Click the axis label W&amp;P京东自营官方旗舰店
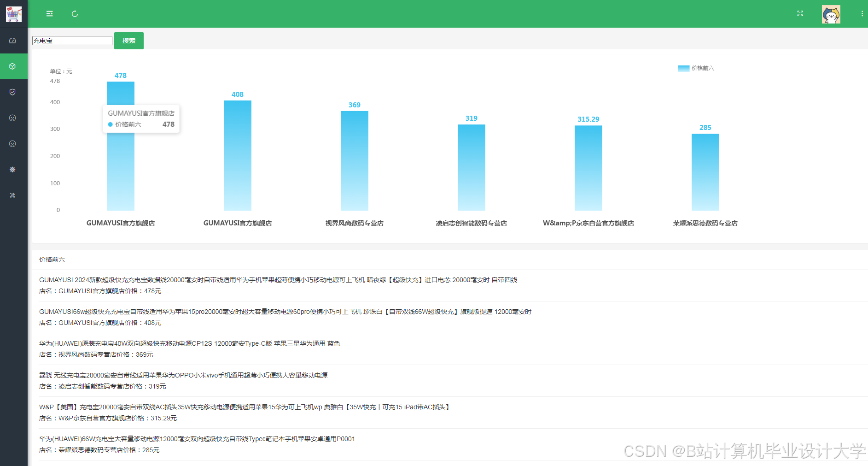Viewport: 868px width, 466px height. [588, 223]
